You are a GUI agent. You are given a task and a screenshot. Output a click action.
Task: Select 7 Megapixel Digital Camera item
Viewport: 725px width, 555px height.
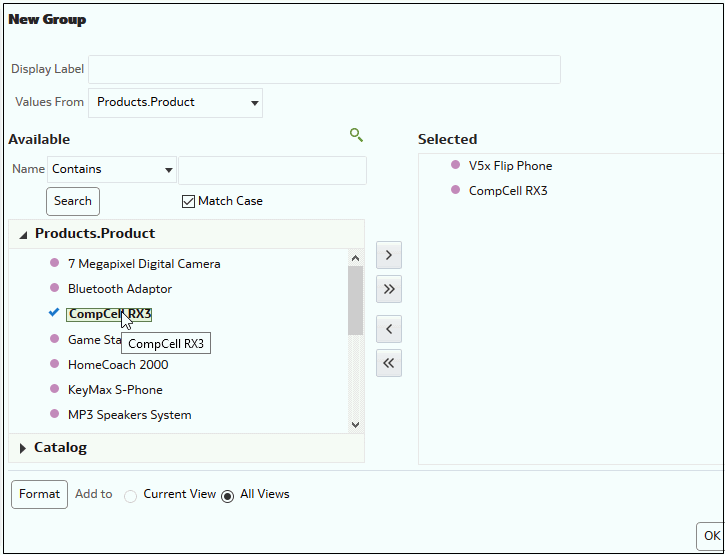144,264
